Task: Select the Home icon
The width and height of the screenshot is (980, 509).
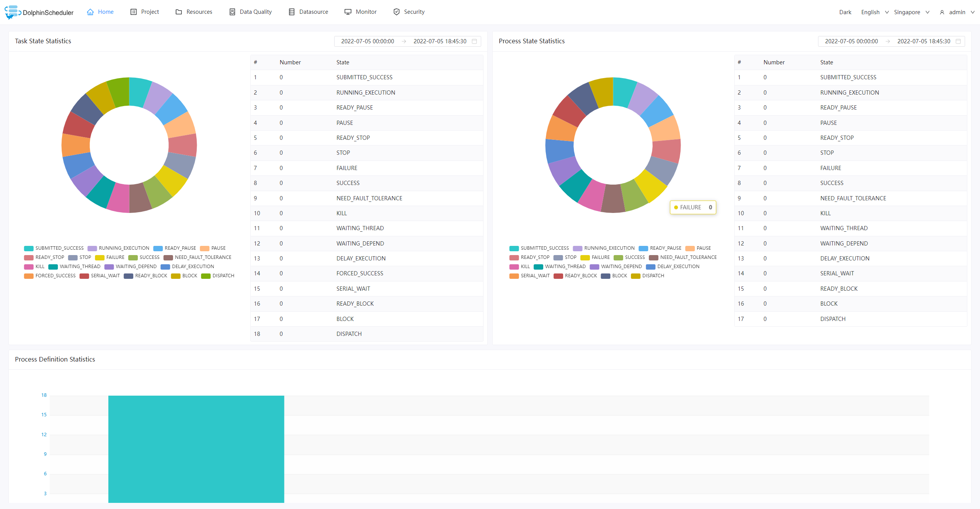Action: pos(90,12)
